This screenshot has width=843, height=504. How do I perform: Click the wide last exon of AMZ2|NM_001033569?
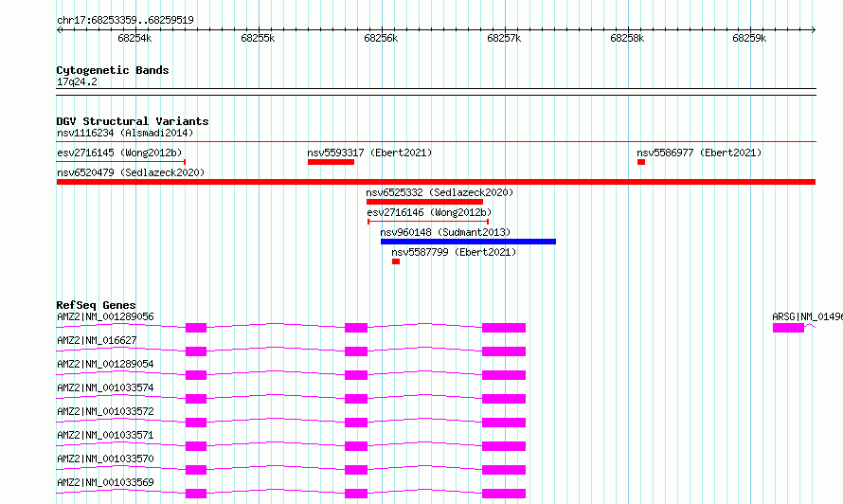[504, 494]
